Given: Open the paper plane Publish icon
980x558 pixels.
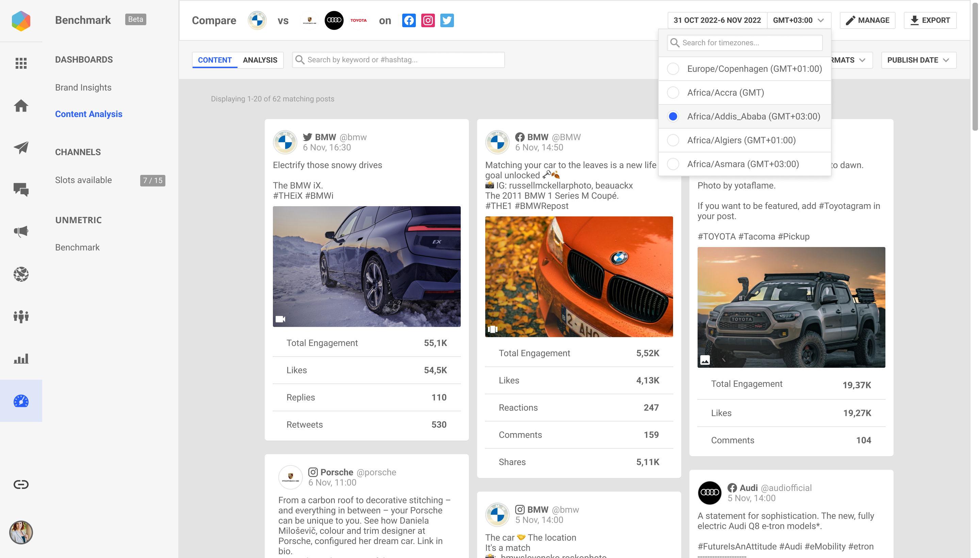Looking at the screenshot, I should [x=21, y=148].
